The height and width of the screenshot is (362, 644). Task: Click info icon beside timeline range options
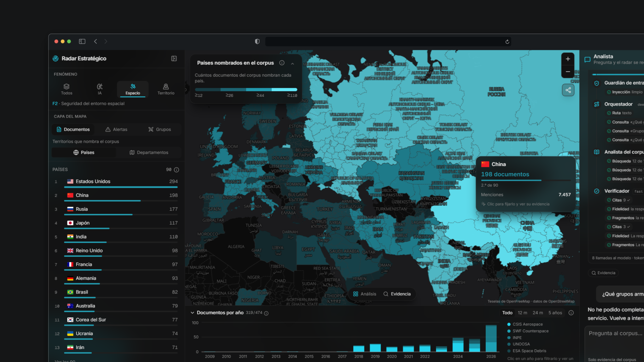click(571, 313)
